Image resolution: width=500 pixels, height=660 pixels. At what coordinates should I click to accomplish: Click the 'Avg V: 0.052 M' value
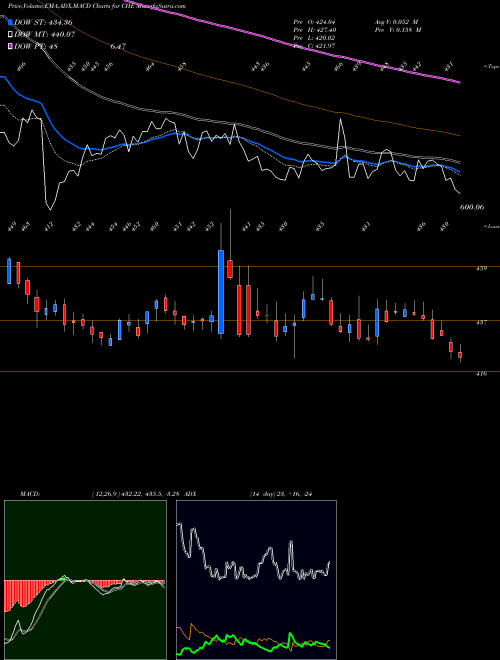coord(398,21)
